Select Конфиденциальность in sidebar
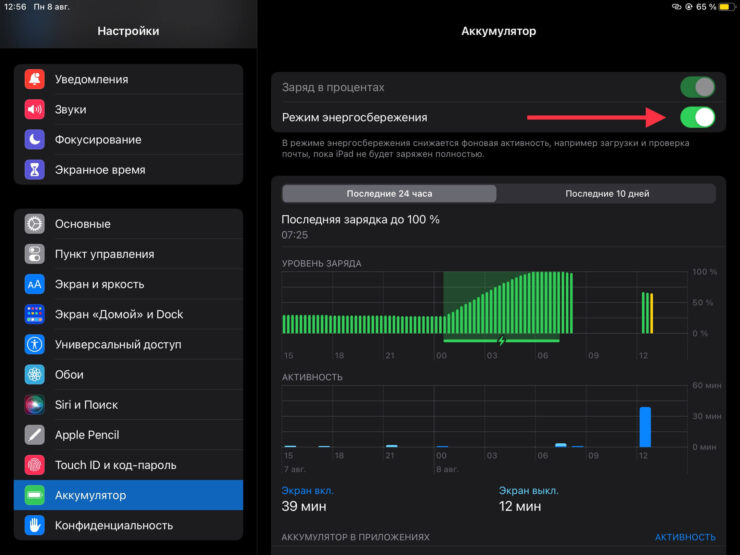 pyautogui.click(x=128, y=525)
